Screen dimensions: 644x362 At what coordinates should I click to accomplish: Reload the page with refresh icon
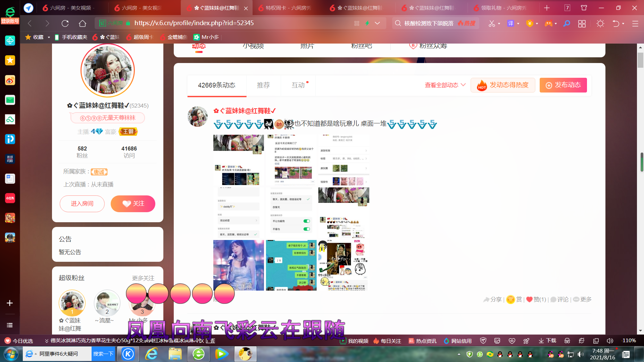pos(65,23)
